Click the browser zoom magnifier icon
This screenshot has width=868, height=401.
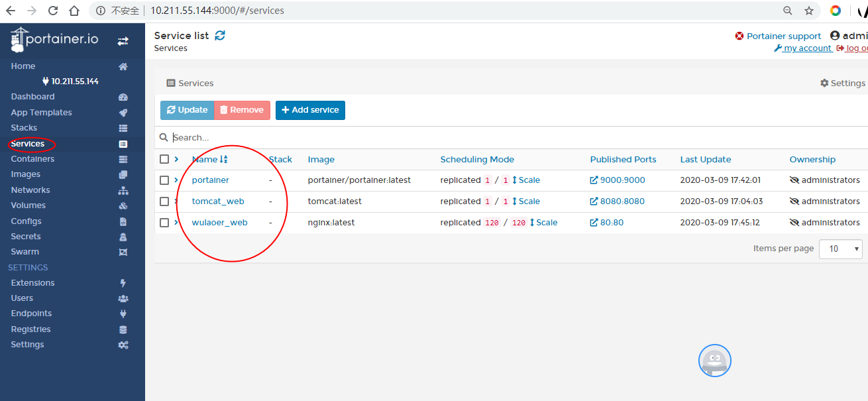pyautogui.click(x=788, y=11)
